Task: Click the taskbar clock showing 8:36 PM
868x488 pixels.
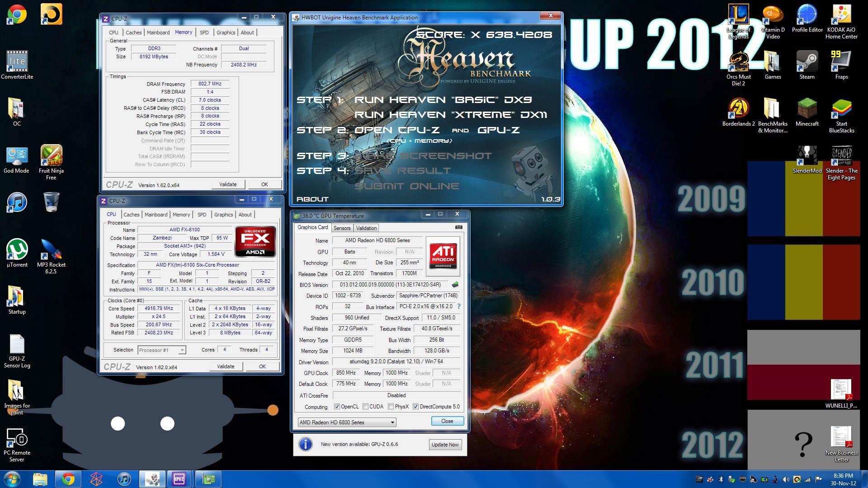Action: coord(843,479)
